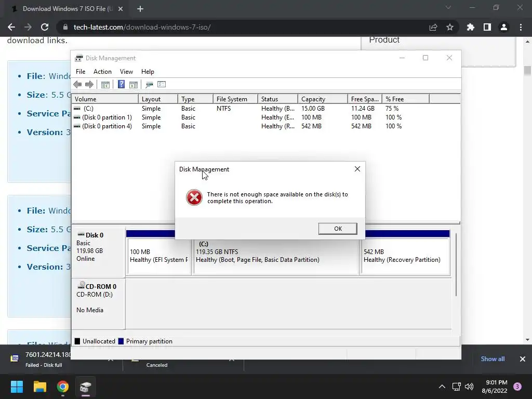The image size is (532, 399).
Task: Click Show/Hide Console Tree toolbar icon
Action: (105, 85)
